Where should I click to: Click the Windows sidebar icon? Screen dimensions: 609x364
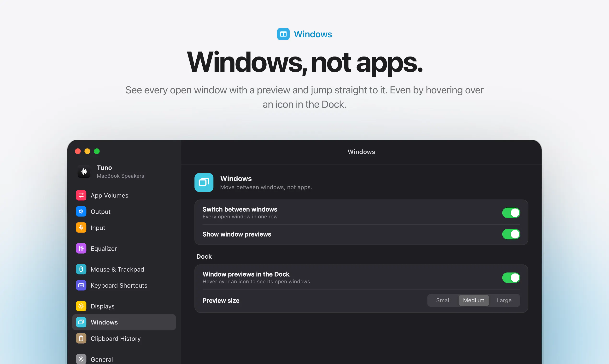point(81,322)
